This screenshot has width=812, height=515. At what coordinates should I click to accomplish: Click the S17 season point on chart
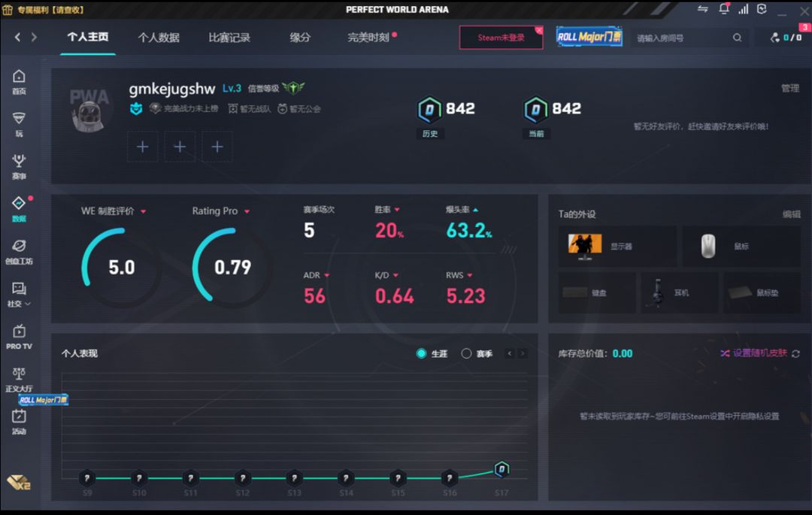tap(501, 470)
